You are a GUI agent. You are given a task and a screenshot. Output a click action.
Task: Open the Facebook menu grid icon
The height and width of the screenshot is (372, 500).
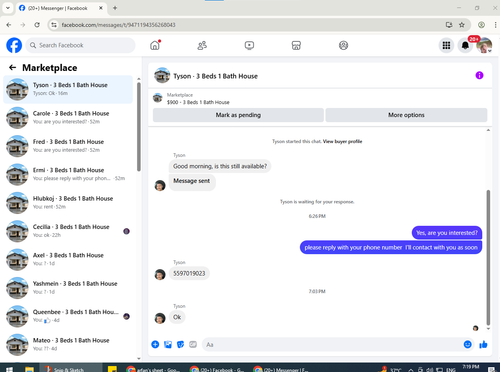point(446,45)
